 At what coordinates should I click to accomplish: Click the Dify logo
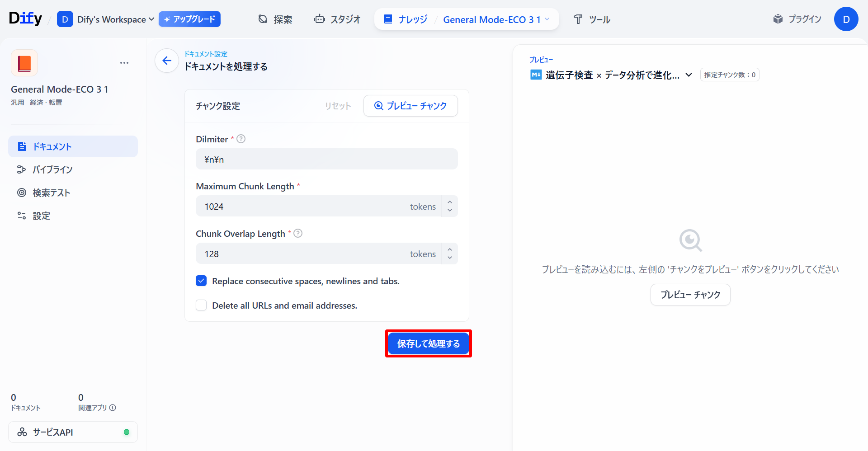(x=25, y=19)
